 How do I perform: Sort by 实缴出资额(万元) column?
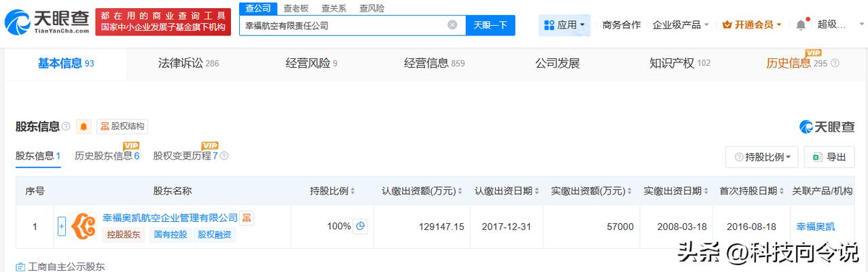click(x=628, y=191)
